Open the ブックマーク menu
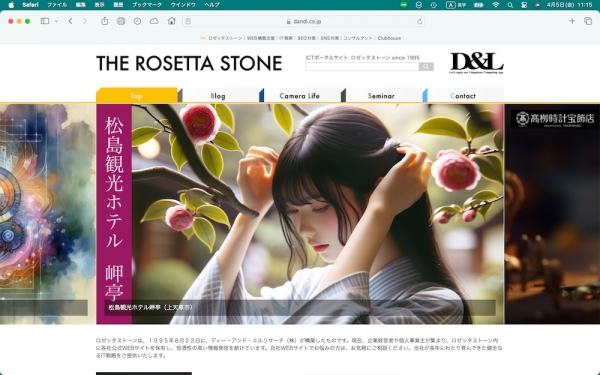The width and height of the screenshot is (600, 375). click(147, 5)
